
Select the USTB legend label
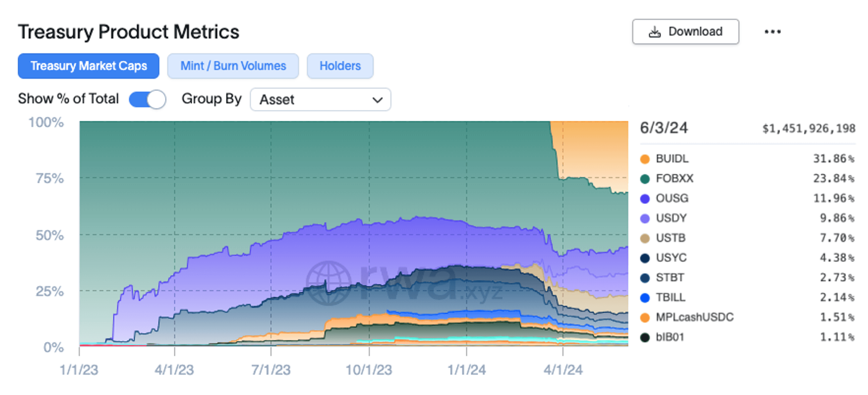click(670, 238)
